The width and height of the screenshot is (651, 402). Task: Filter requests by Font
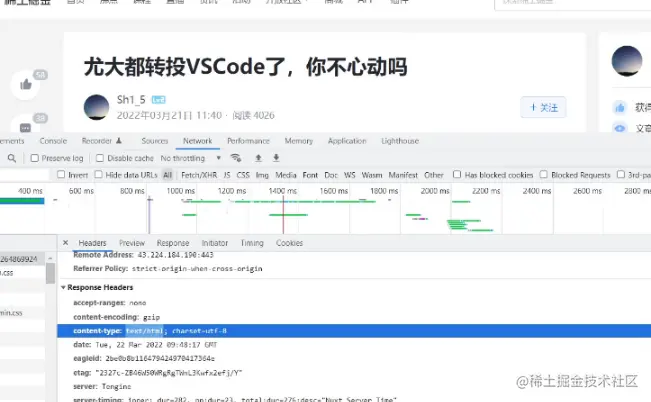[x=310, y=175]
